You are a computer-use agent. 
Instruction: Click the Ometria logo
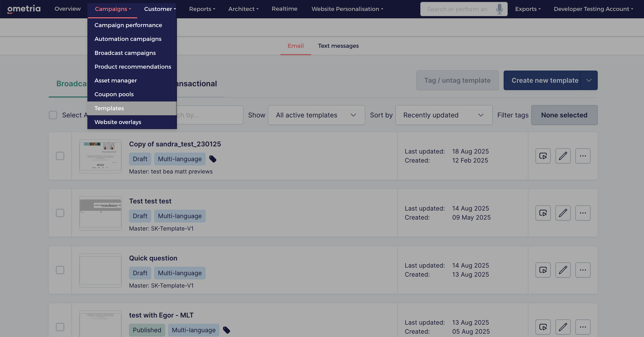(24, 9)
